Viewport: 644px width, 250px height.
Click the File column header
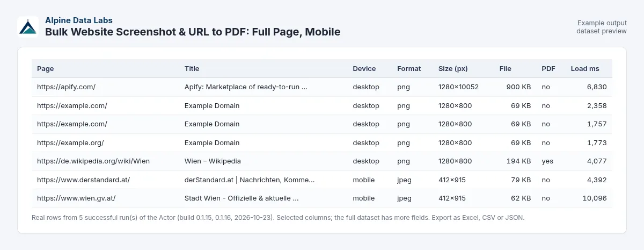505,69
